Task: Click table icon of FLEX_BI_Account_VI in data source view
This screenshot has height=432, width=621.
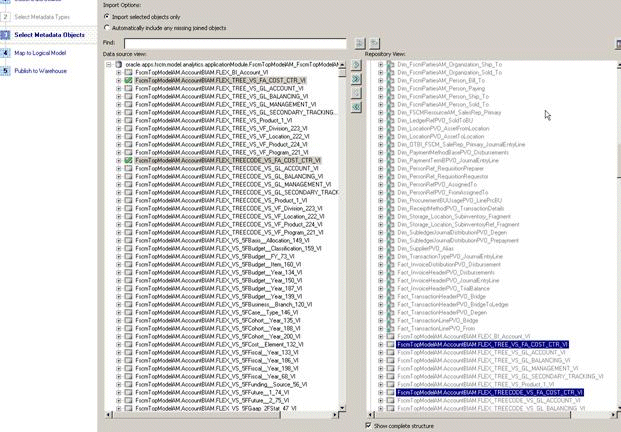Action: point(128,72)
